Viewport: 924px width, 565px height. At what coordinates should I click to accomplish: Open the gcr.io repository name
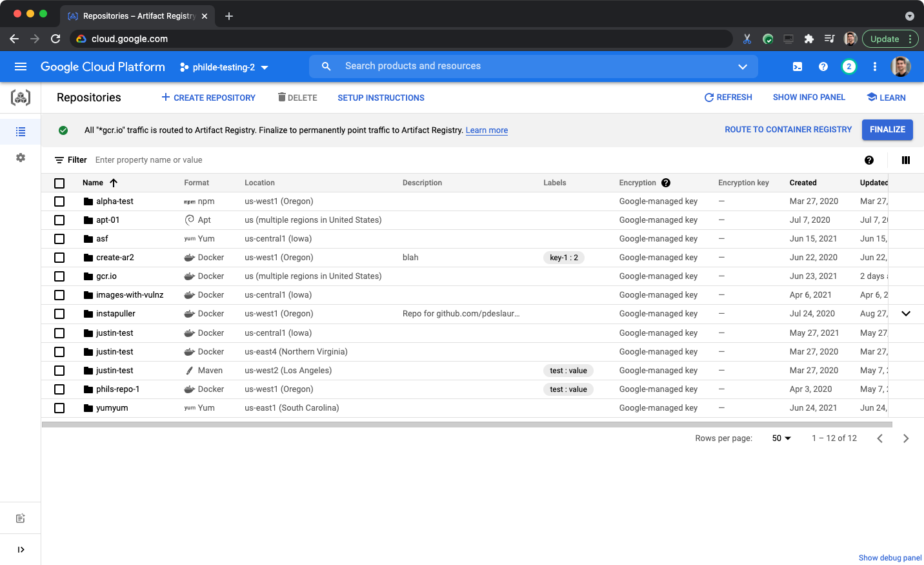click(106, 276)
